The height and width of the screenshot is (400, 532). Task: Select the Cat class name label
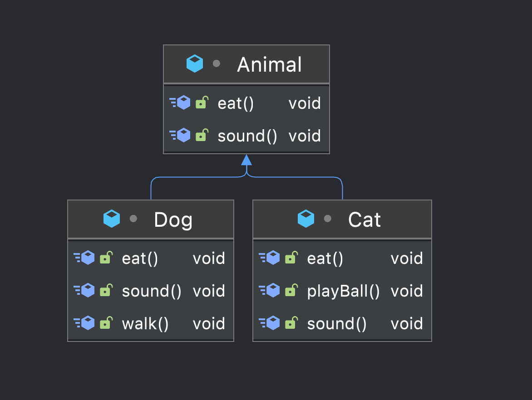click(x=364, y=220)
